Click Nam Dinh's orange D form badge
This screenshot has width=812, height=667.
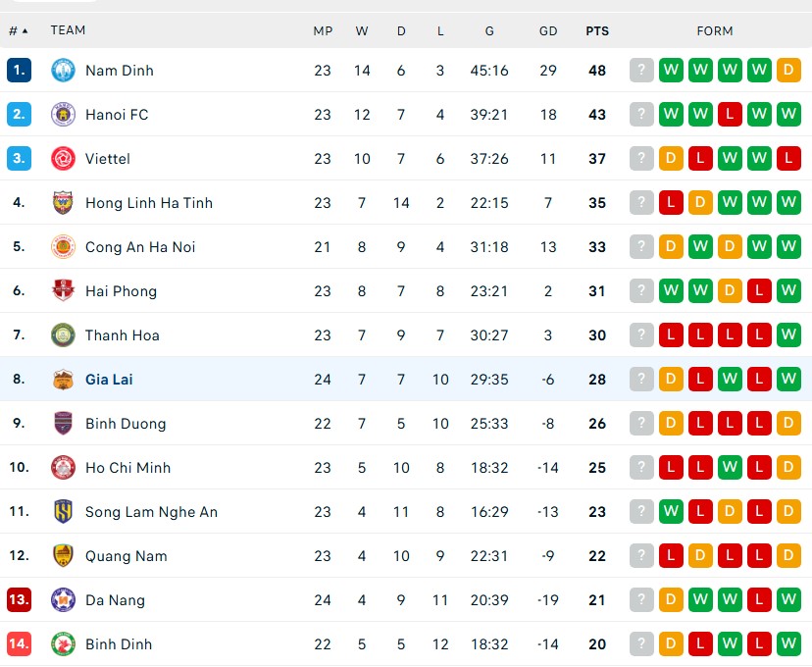pyautogui.click(x=788, y=71)
